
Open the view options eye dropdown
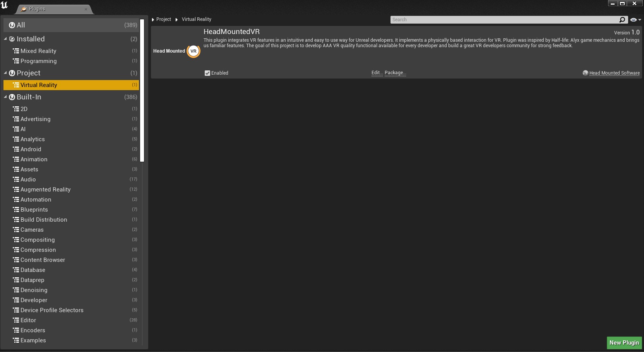click(x=635, y=20)
